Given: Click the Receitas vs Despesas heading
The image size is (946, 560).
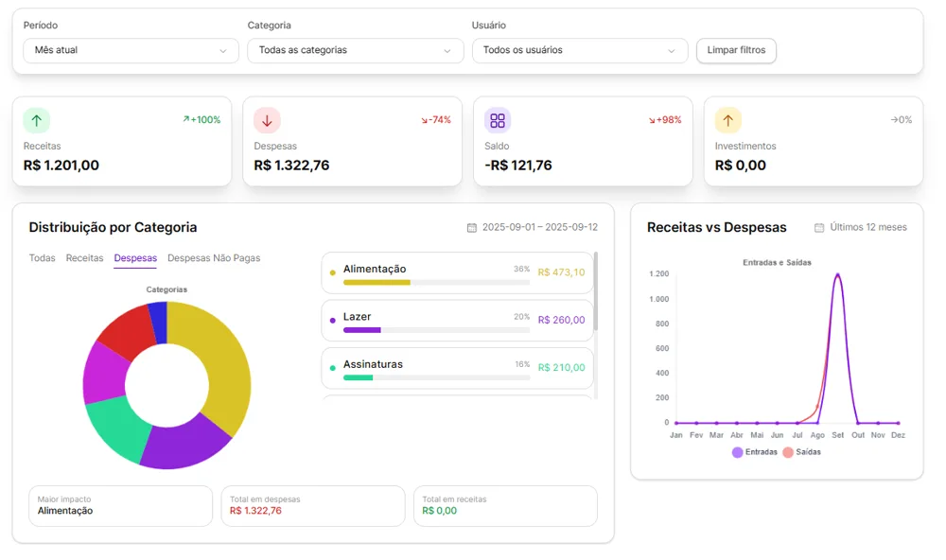Looking at the screenshot, I should (717, 227).
